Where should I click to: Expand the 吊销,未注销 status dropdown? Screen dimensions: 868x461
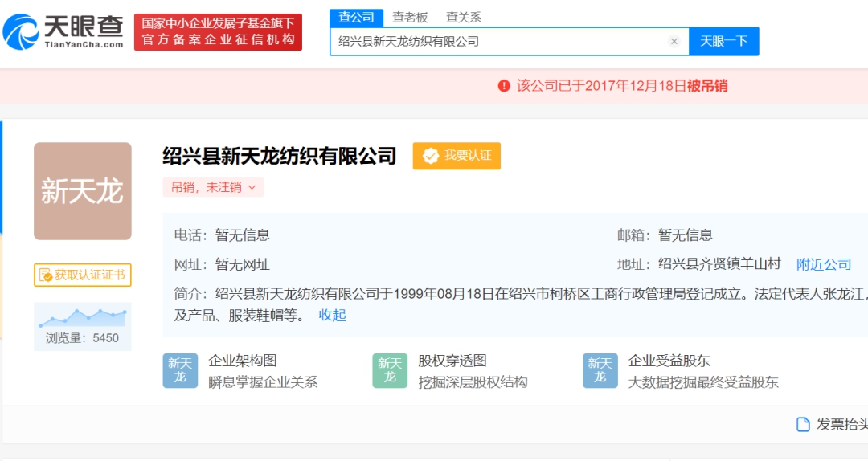(x=213, y=187)
